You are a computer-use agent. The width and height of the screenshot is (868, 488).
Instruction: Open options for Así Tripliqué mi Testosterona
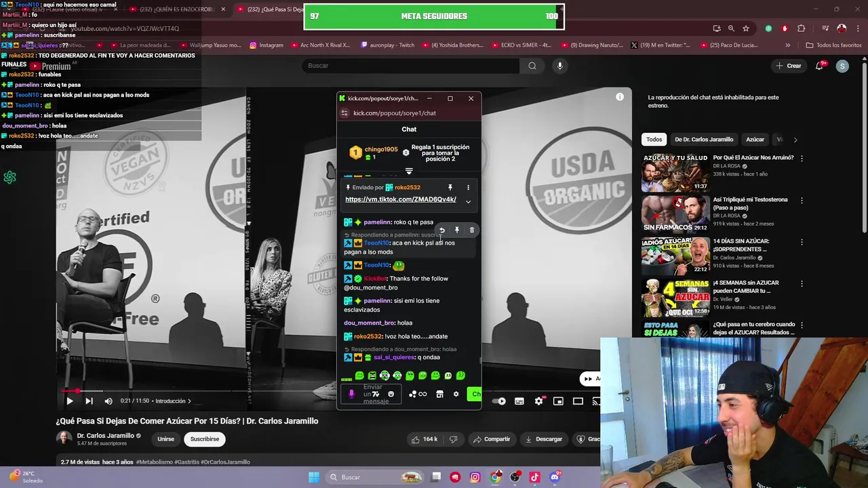pos(802,201)
